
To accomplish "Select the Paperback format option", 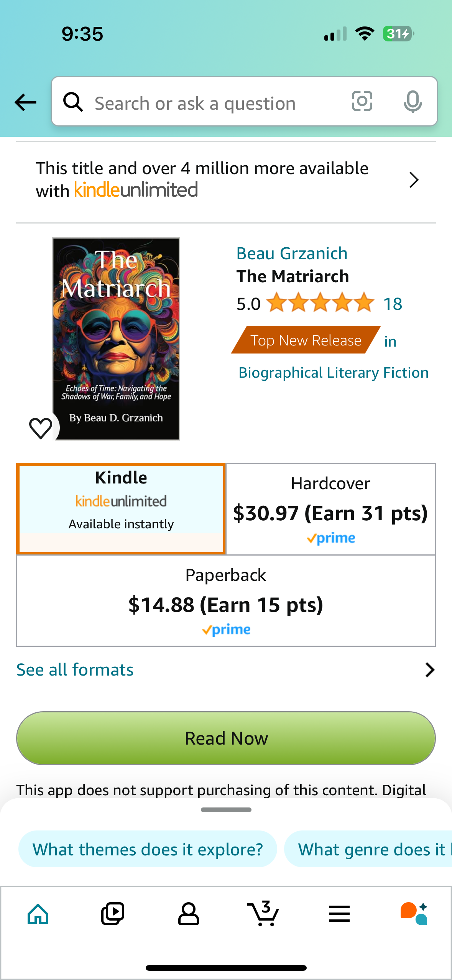I will pyautogui.click(x=226, y=600).
